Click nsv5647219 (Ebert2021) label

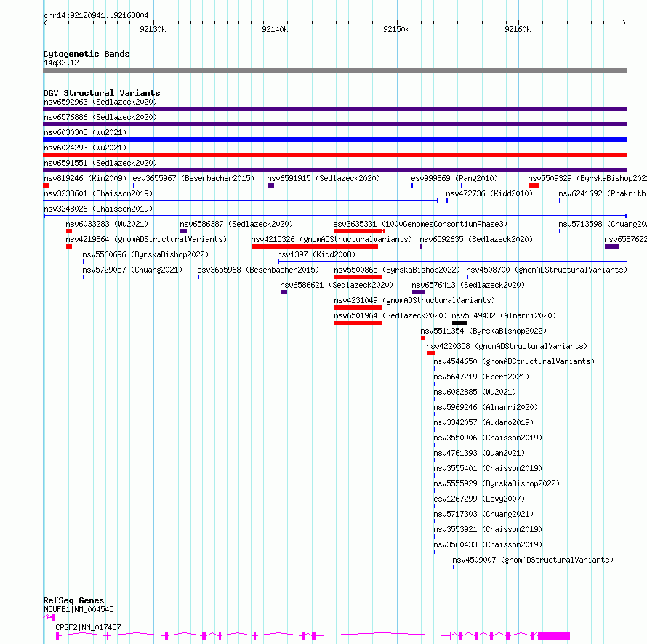click(x=481, y=377)
